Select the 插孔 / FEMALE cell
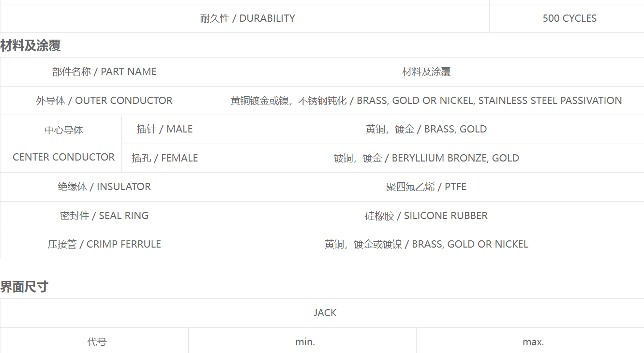Screen dimensions: 644x353 163,158
